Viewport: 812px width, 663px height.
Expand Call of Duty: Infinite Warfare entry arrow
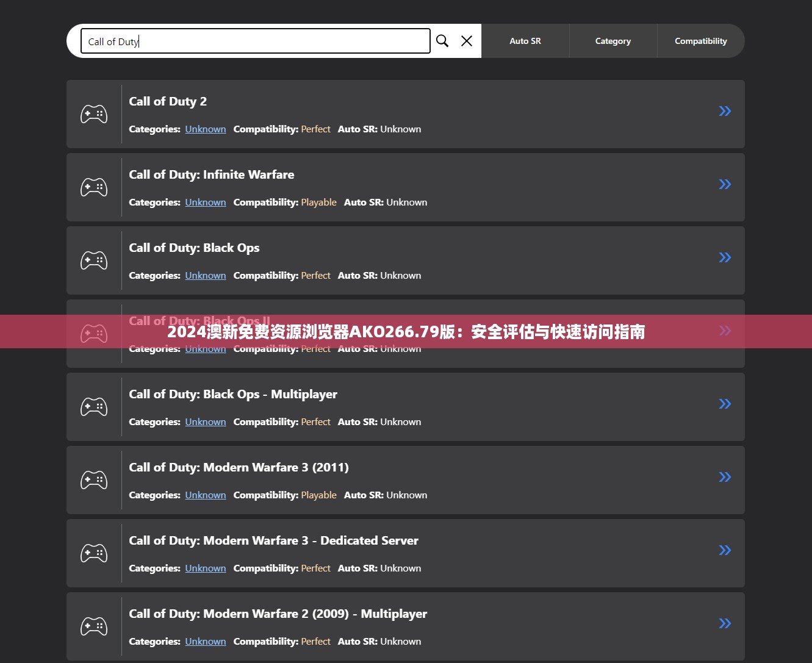[x=725, y=184]
